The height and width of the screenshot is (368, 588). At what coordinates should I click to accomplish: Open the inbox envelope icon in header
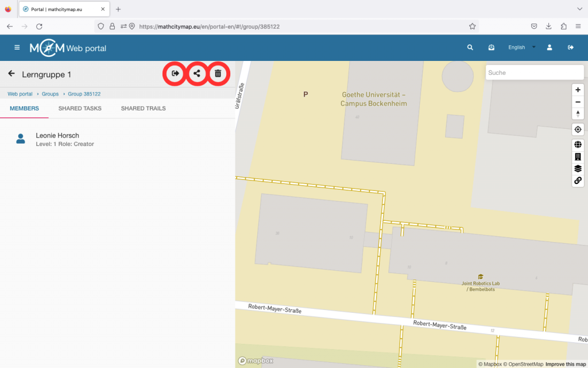(x=492, y=48)
